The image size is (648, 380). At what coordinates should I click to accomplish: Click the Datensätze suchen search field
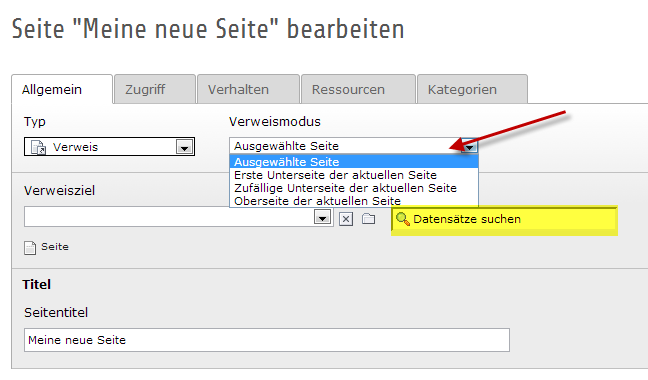click(x=504, y=221)
